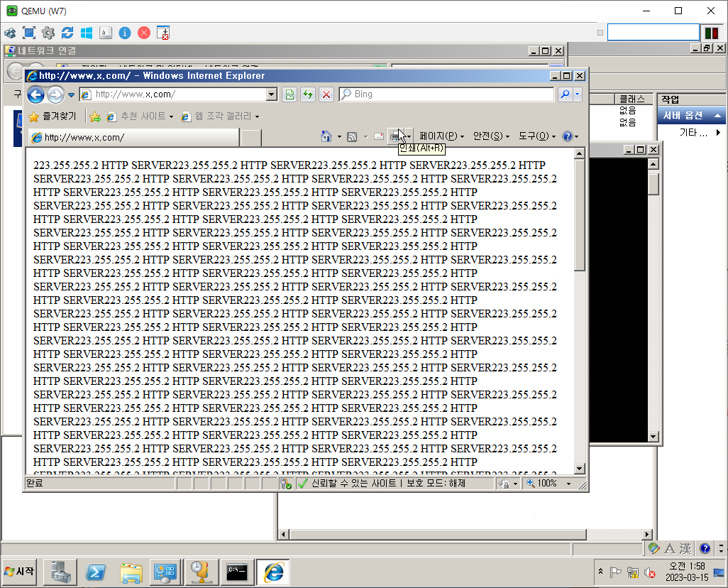This screenshot has width=728, height=588.
Task: Click QEMU Windows key toolbar icon
Action: point(87,33)
